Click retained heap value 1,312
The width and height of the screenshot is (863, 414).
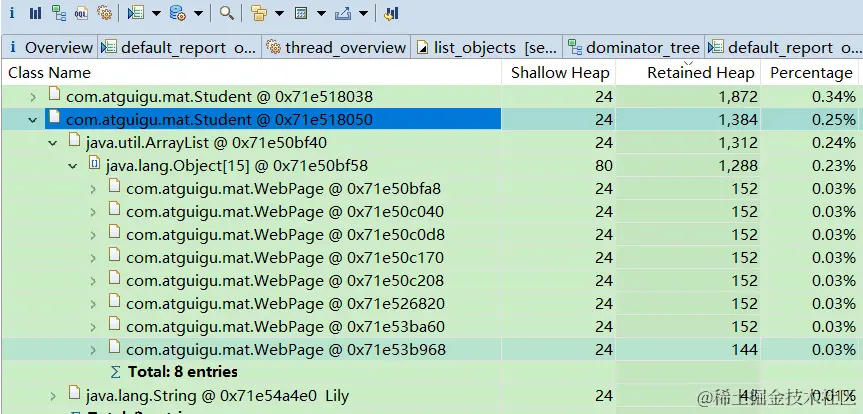[738, 143]
